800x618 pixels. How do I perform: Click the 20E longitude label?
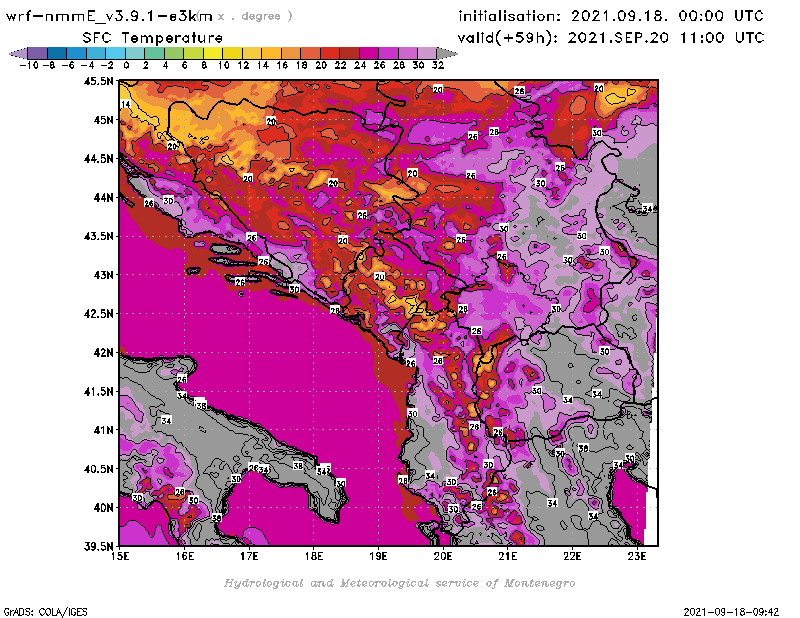tap(443, 556)
